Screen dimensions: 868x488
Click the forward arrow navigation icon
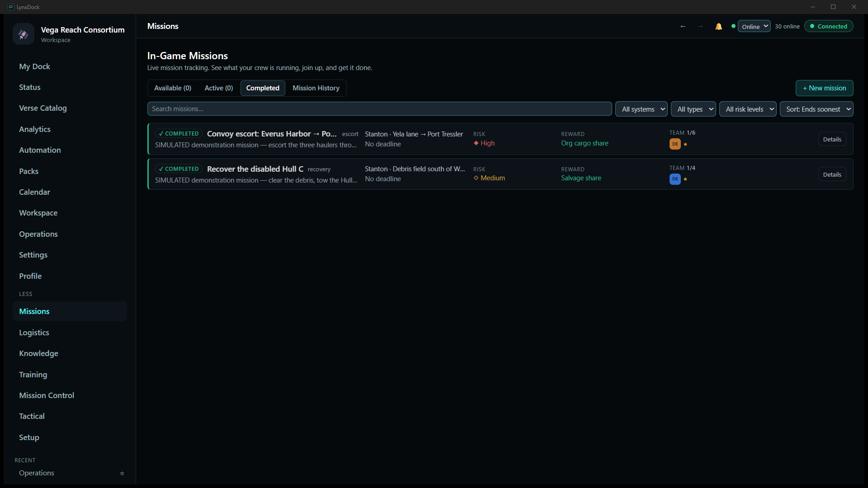click(700, 27)
